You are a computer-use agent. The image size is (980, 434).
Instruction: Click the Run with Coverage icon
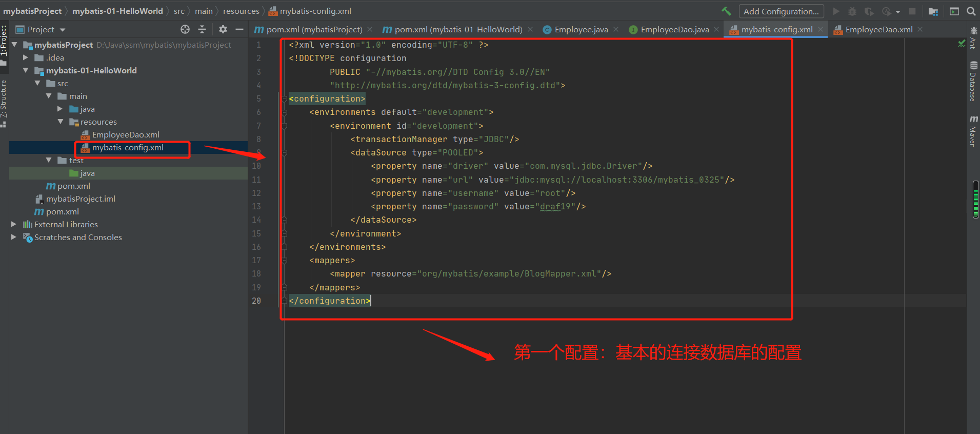(x=869, y=11)
